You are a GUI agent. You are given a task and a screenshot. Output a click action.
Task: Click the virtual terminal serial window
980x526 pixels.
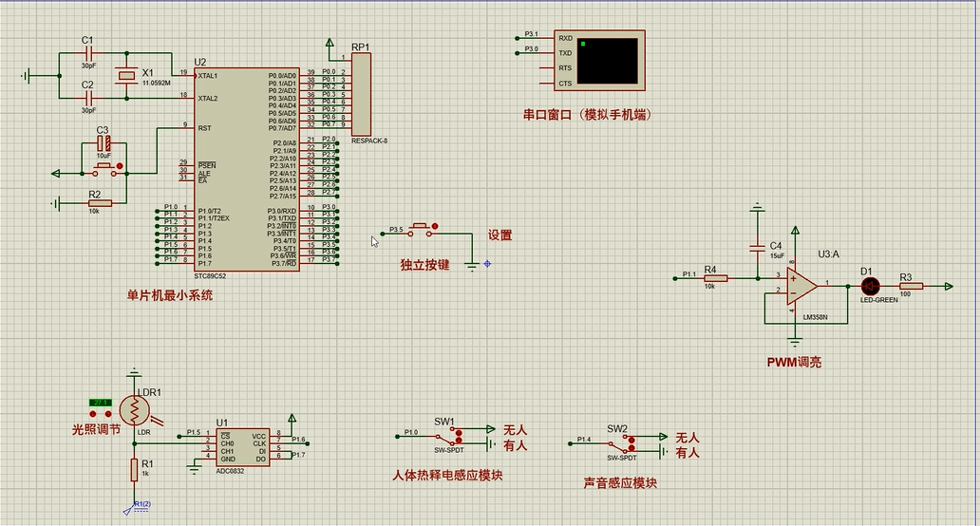coord(599,61)
